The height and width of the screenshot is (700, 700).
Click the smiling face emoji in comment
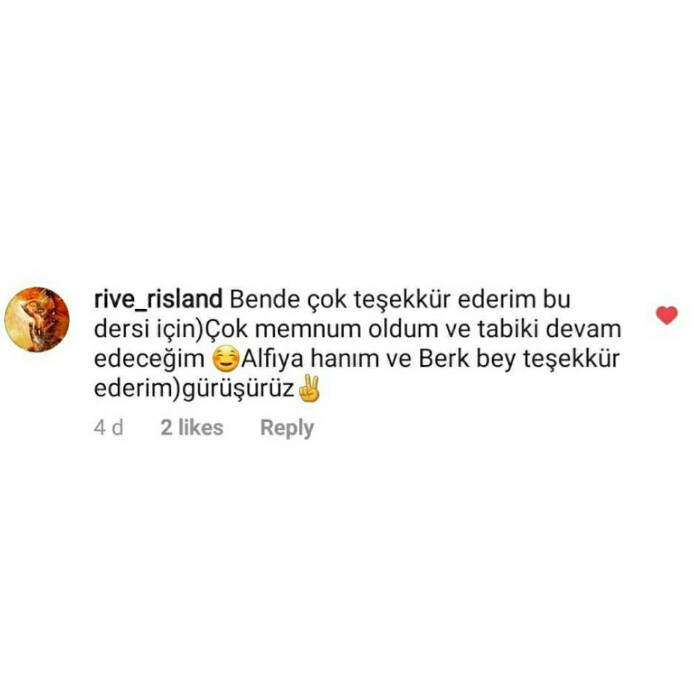[225, 359]
